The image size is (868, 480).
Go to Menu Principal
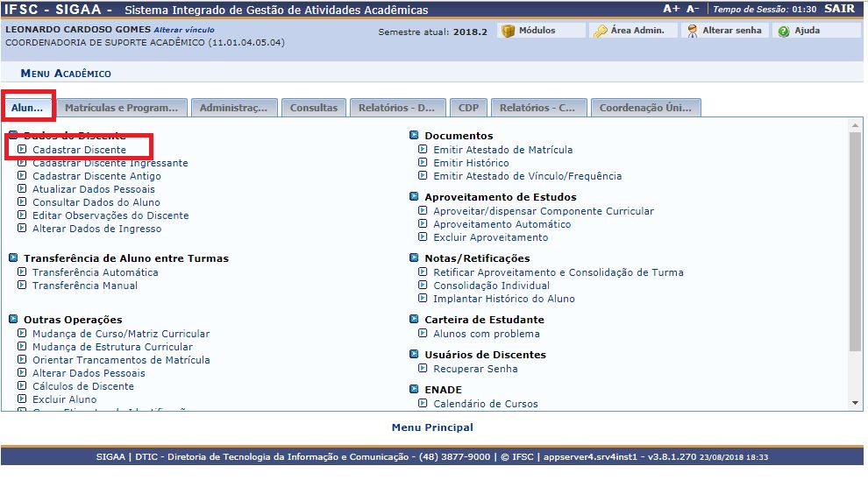(432, 427)
